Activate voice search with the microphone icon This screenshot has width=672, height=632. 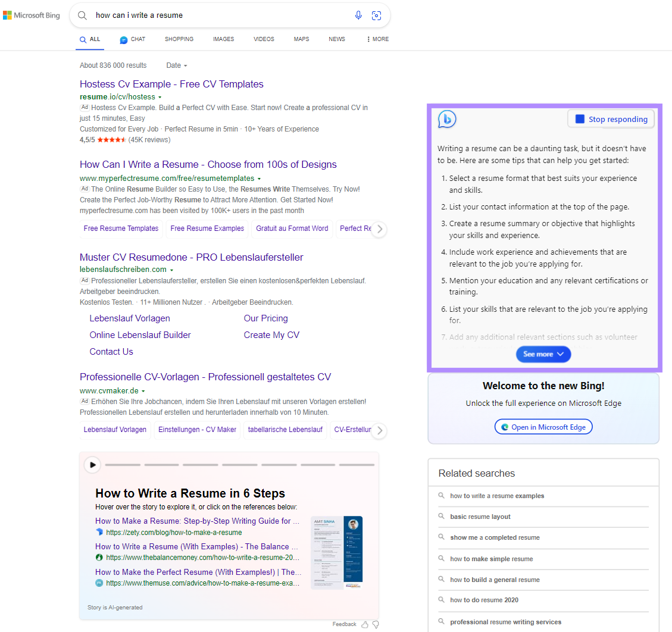point(358,15)
